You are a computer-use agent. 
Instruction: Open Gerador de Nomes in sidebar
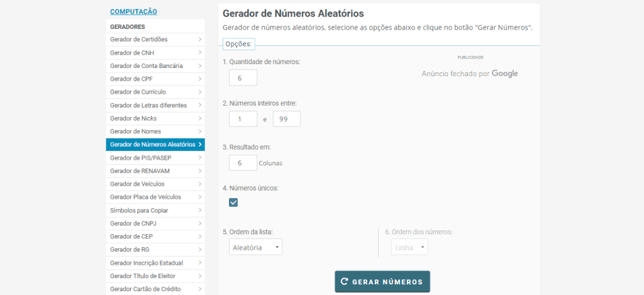[x=135, y=131]
